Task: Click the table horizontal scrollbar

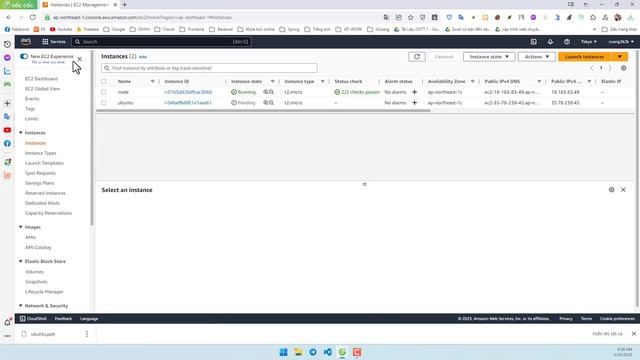Action: 263,111
